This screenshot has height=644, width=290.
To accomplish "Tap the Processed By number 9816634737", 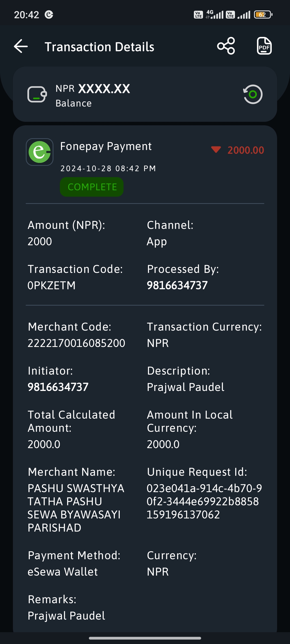I will point(177,286).
